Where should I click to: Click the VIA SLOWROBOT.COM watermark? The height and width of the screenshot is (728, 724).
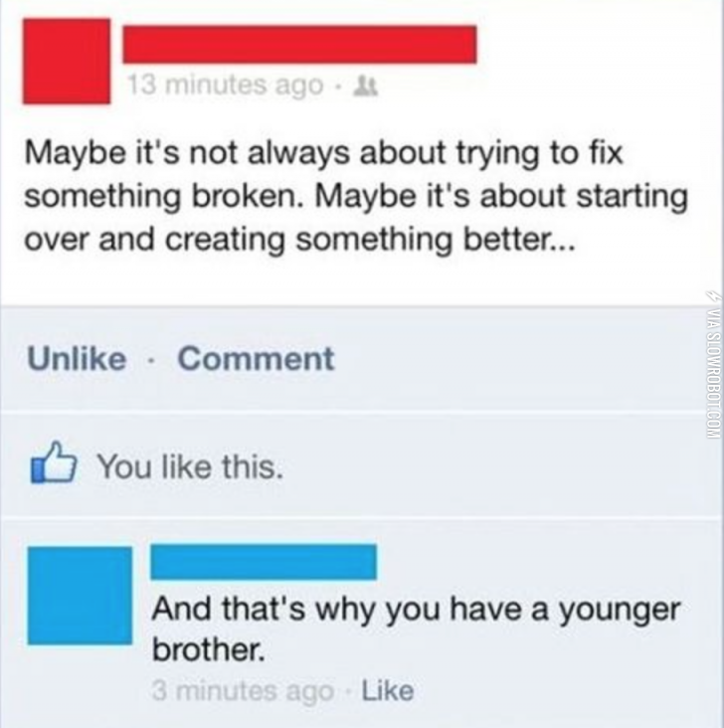pyautogui.click(x=712, y=364)
